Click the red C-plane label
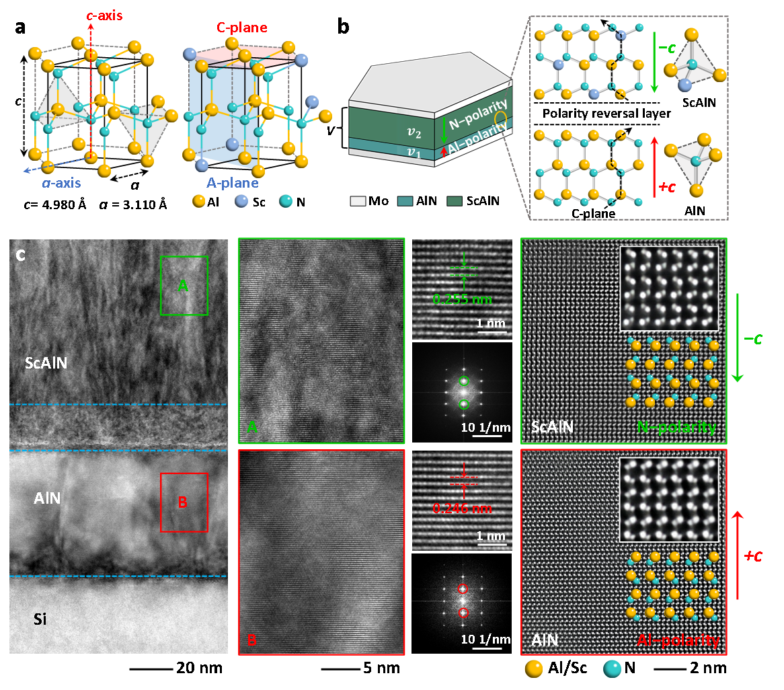This screenshot has height=690, width=784. pyautogui.click(x=241, y=28)
